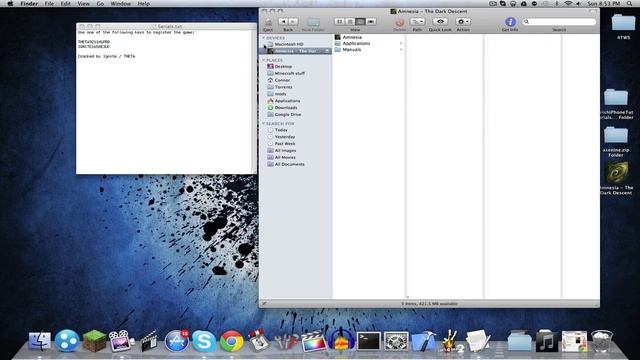This screenshot has height=360, width=640.
Task: Expand the Manuals folder arrow in column
Action: (401, 49)
